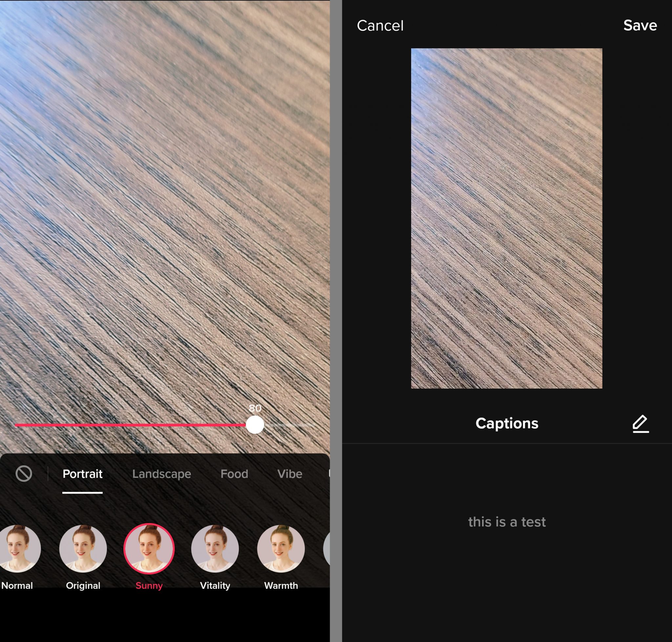Switch to the Food filter category
The width and height of the screenshot is (672, 642).
point(234,474)
